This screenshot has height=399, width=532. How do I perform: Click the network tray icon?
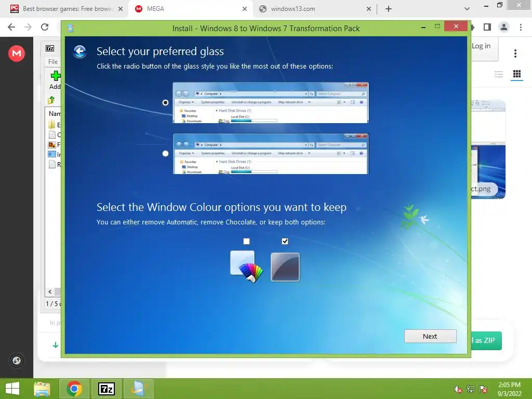click(x=471, y=389)
